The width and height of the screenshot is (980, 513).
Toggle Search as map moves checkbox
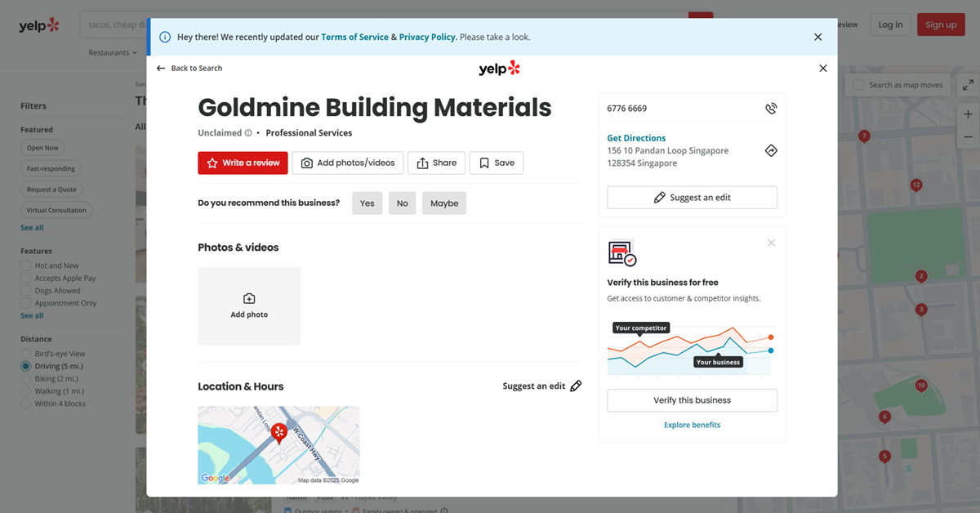click(858, 85)
